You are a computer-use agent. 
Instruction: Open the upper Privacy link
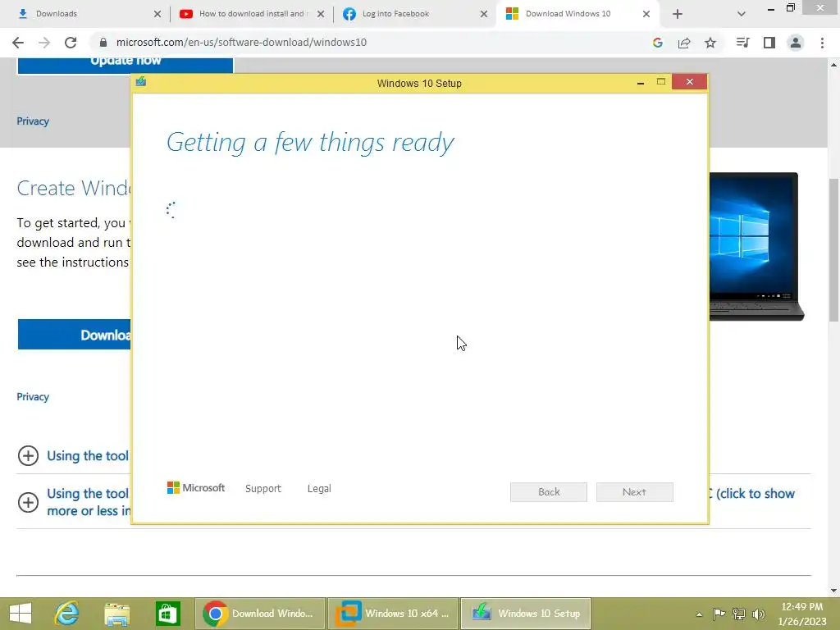[33, 121]
